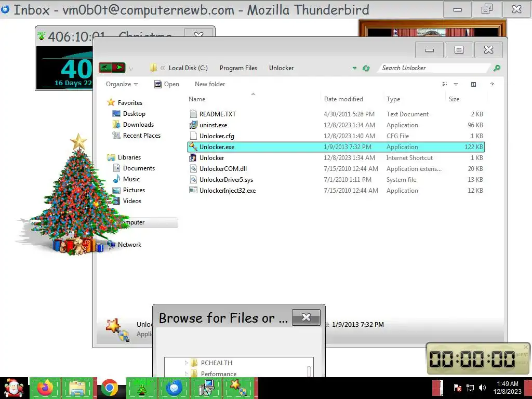Open the Videos library
Viewport: 532px width, 399px height.
[132, 201]
